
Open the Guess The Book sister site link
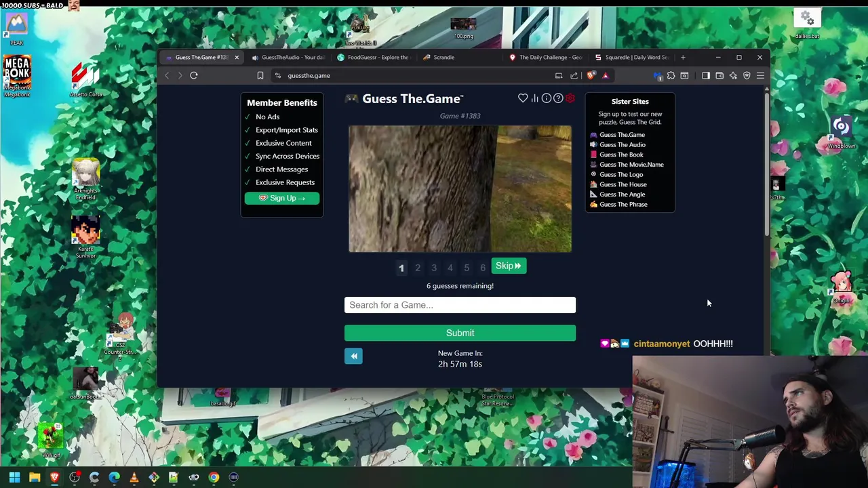coord(621,155)
